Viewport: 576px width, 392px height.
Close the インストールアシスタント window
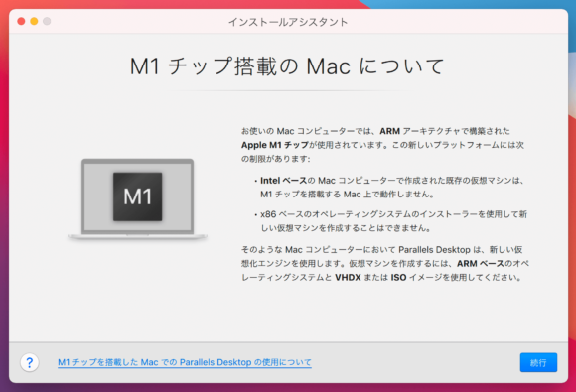pos(21,21)
